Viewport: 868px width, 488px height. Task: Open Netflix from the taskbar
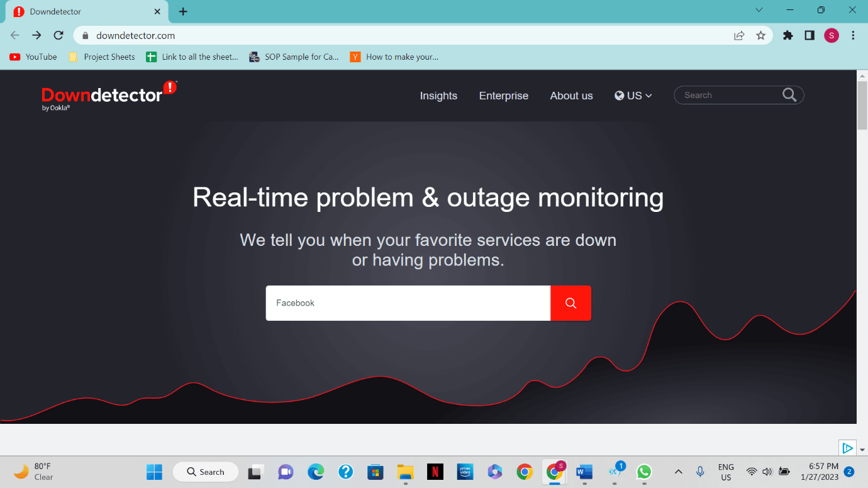click(435, 472)
